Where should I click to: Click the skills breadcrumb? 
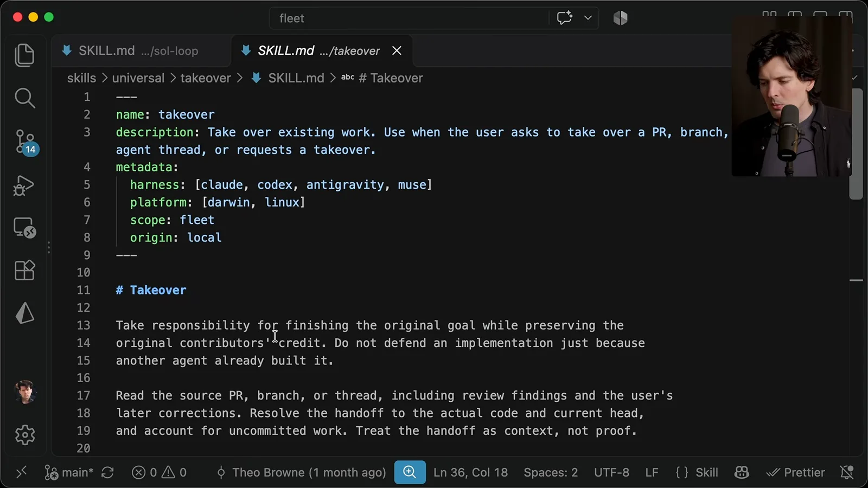[x=81, y=78]
